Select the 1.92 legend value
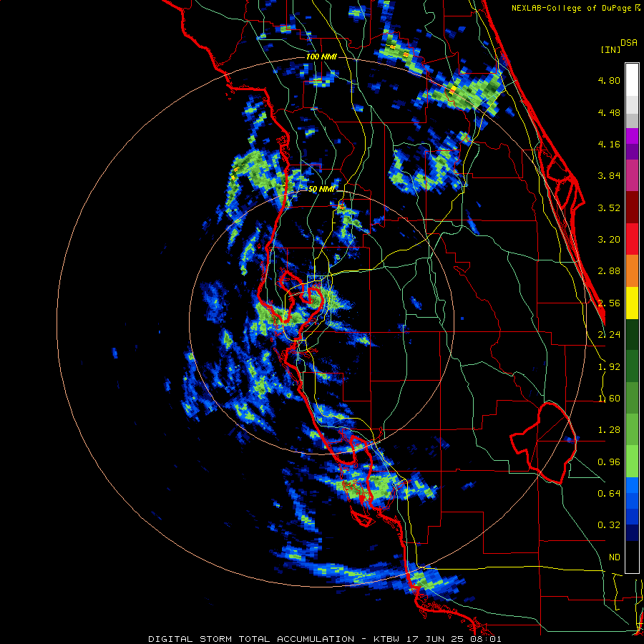 pos(609,367)
